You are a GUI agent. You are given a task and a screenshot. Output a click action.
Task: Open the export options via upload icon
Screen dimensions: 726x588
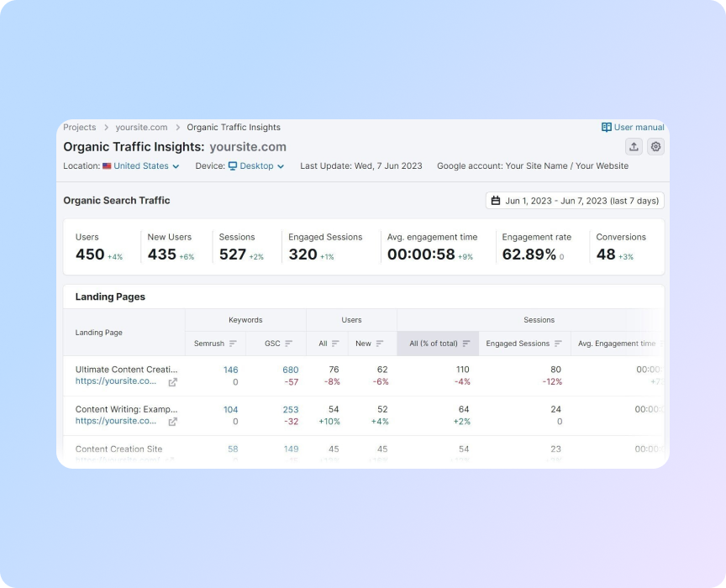point(635,146)
